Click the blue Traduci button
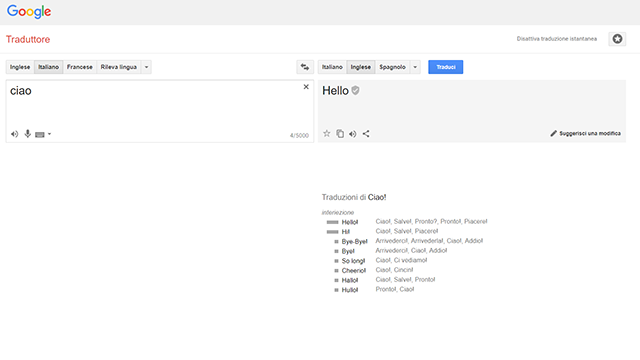Viewport: 640px width, 360px height. [x=446, y=67]
